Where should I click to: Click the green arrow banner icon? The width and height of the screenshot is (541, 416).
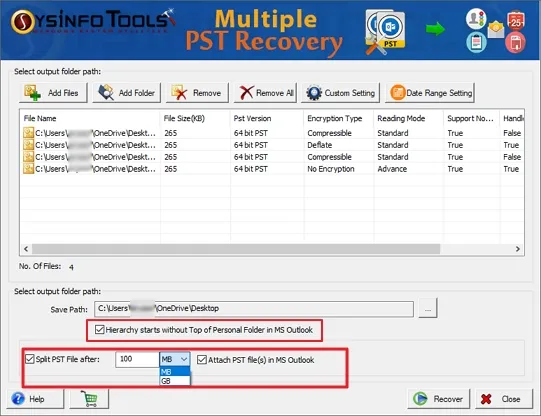point(435,29)
